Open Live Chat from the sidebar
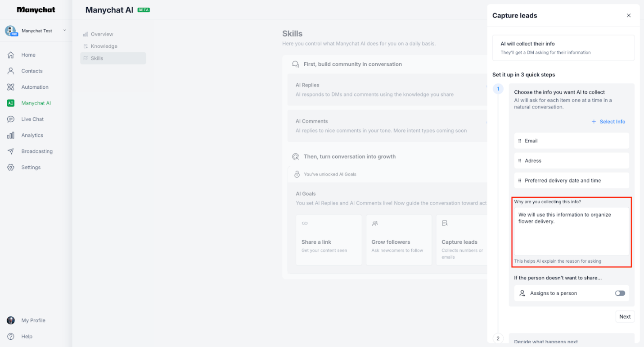 (x=30, y=119)
